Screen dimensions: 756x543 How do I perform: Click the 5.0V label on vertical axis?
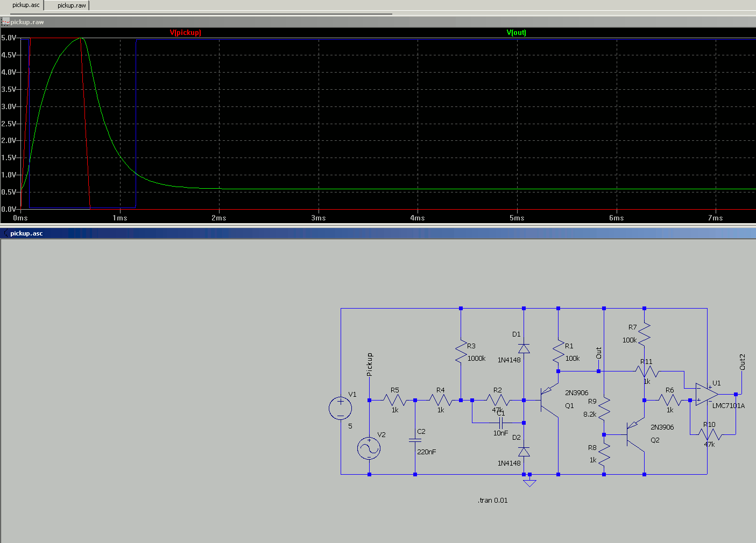point(9,38)
